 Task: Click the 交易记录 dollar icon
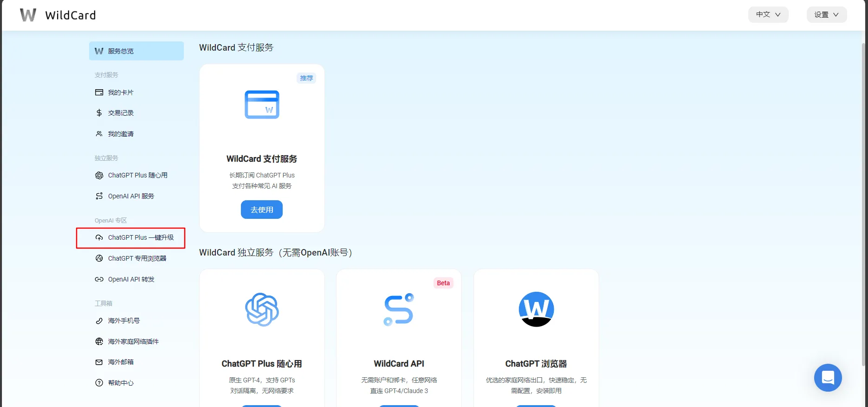[x=99, y=113]
